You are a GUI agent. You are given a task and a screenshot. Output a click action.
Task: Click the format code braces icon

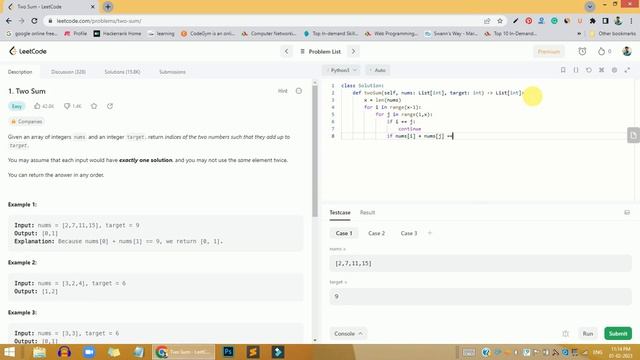point(576,70)
